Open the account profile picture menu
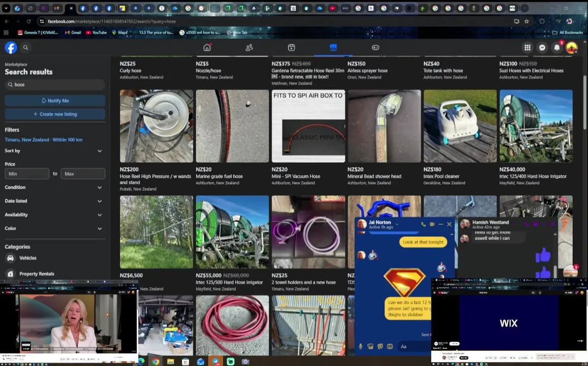The height and width of the screenshot is (366, 588). [572, 48]
